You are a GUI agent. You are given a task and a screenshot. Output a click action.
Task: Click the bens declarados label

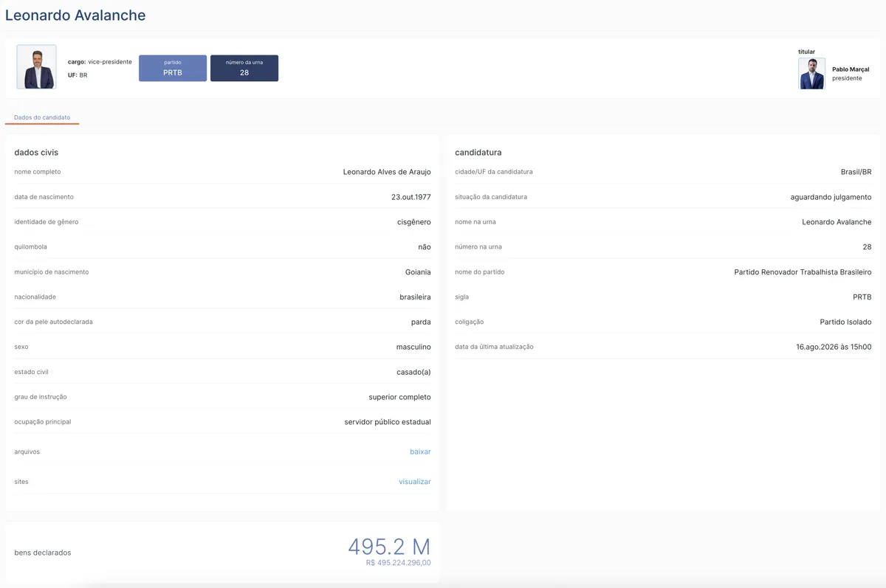(x=43, y=553)
